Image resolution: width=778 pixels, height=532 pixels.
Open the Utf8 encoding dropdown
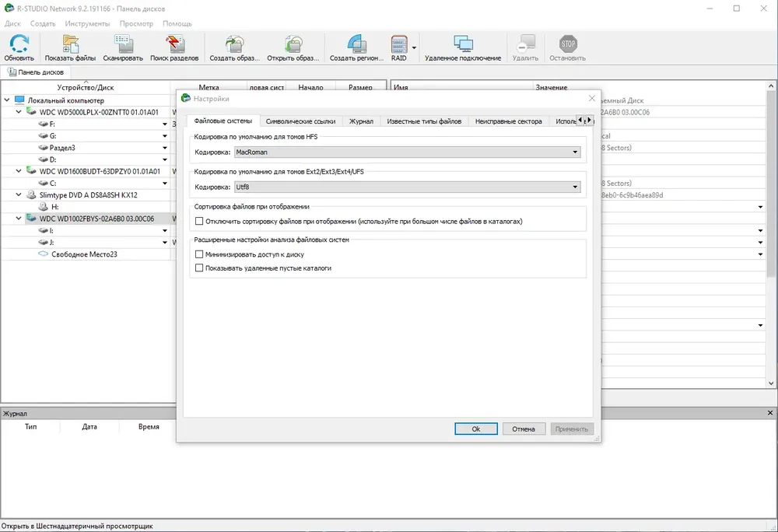click(407, 187)
